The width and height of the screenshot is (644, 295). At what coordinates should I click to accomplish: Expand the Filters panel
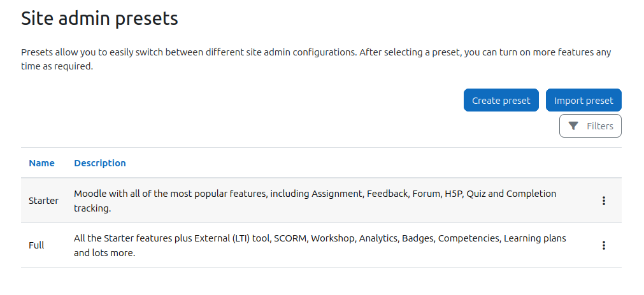coord(590,126)
